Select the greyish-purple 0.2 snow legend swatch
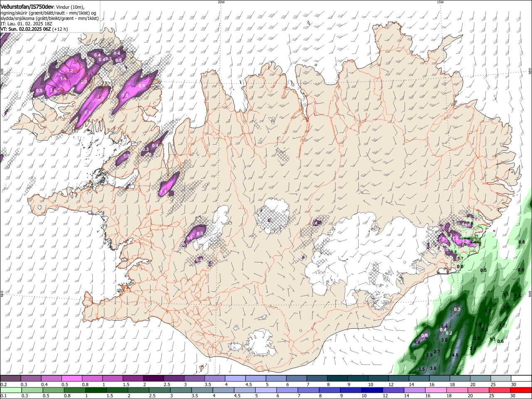Viewport: 532px width, 399px height. click(11, 379)
